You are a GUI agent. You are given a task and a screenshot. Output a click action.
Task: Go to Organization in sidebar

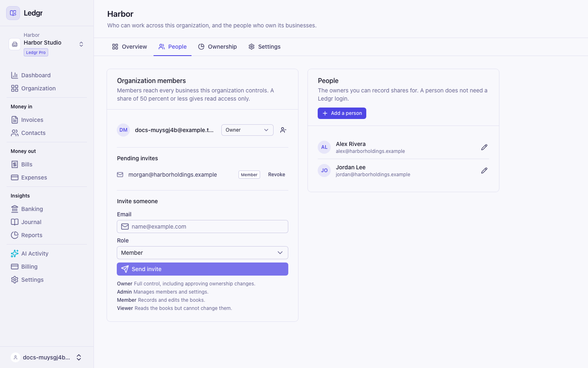click(x=47, y=88)
